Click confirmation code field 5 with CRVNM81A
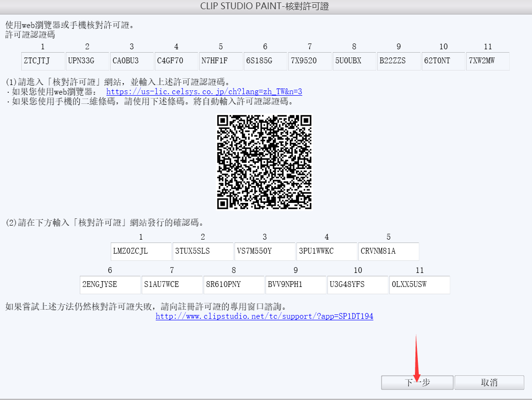The image size is (532, 400). click(x=389, y=251)
